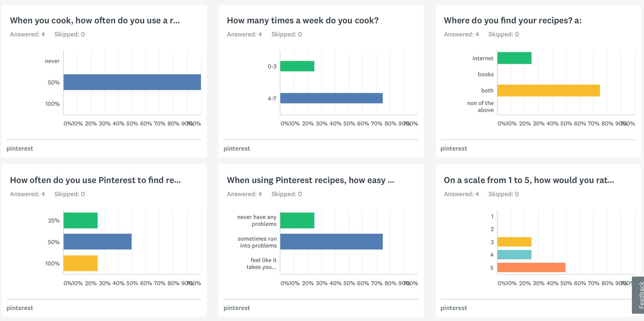Select the 'never have any problems' bar
644x321 pixels.
click(x=297, y=220)
